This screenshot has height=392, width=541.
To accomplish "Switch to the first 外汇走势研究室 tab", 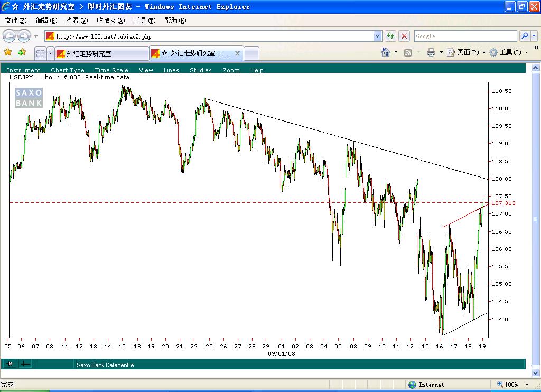I will (x=102, y=54).
